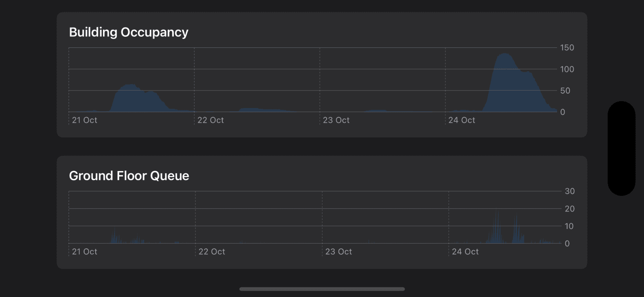The image size is (644, 297).
Task: Select 23 Oct label in Building Occupancy chart
Action: pos(336,120)
